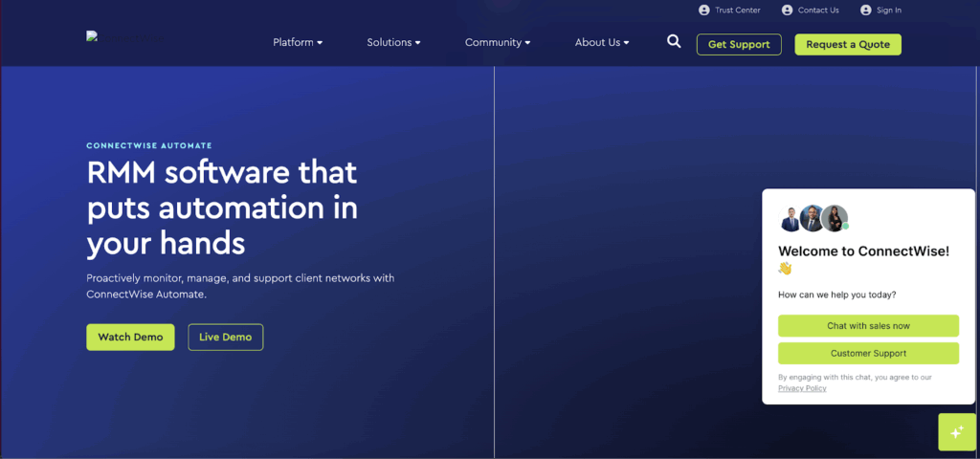
Task: Click the Watch Demo button
Action: (130, 338)
